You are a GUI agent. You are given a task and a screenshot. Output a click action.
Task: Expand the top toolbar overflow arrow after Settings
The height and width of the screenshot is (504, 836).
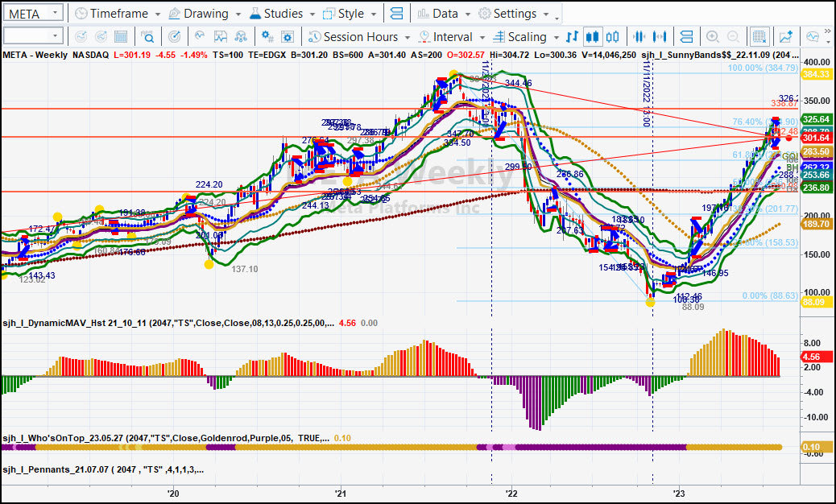[557, 18]
